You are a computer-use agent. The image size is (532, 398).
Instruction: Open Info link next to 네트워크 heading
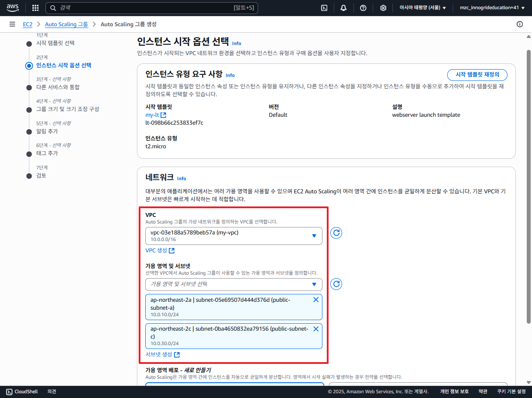click(182, 178)
